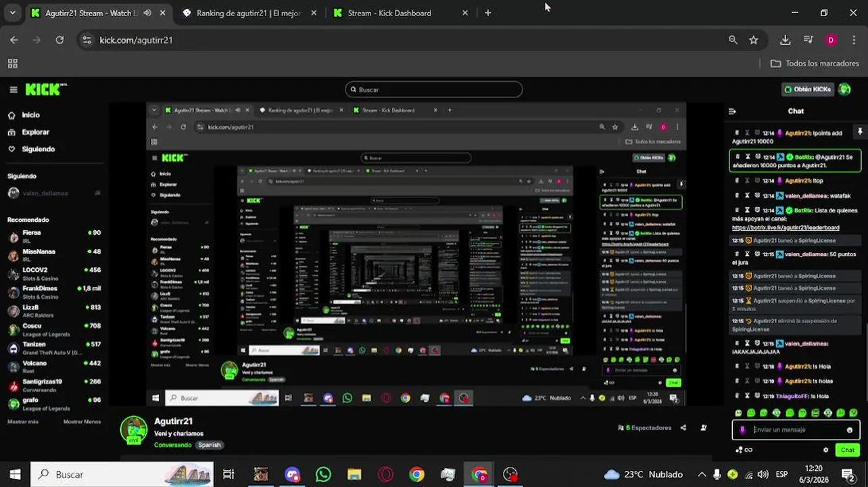Show hidden system tray icons chevron
The height and width of the screenshot is (487, 868).
coord(702,474)
